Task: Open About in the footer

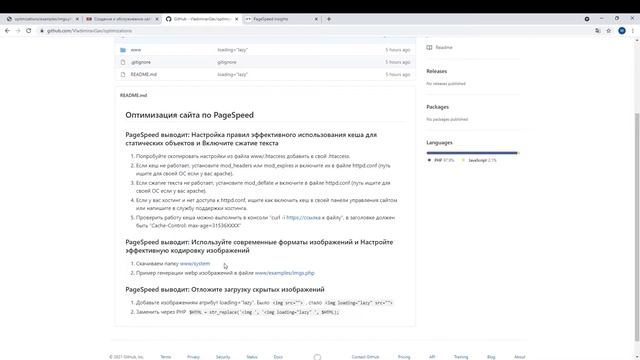Action: [519, 357]
